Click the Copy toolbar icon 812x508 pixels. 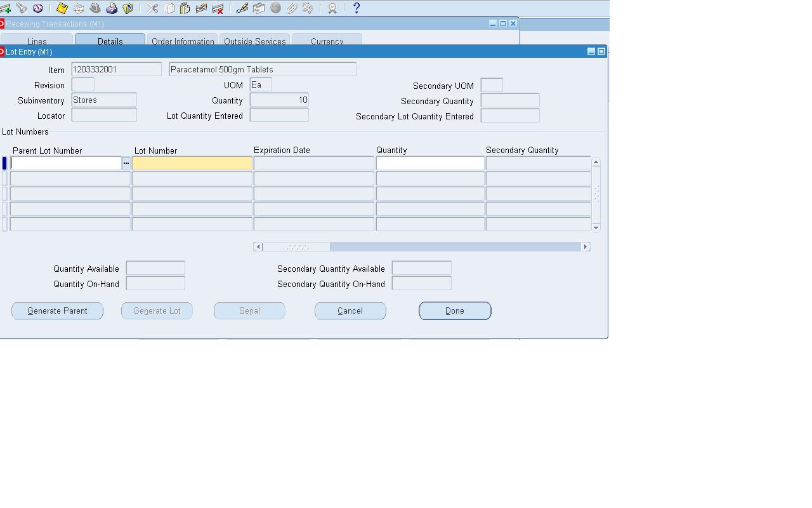(x=169, y=8)
